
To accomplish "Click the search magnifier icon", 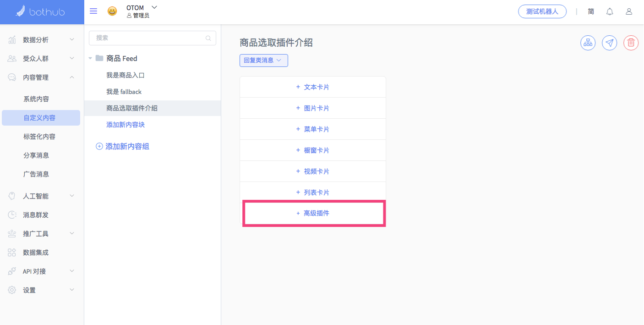I will point(208,38).
